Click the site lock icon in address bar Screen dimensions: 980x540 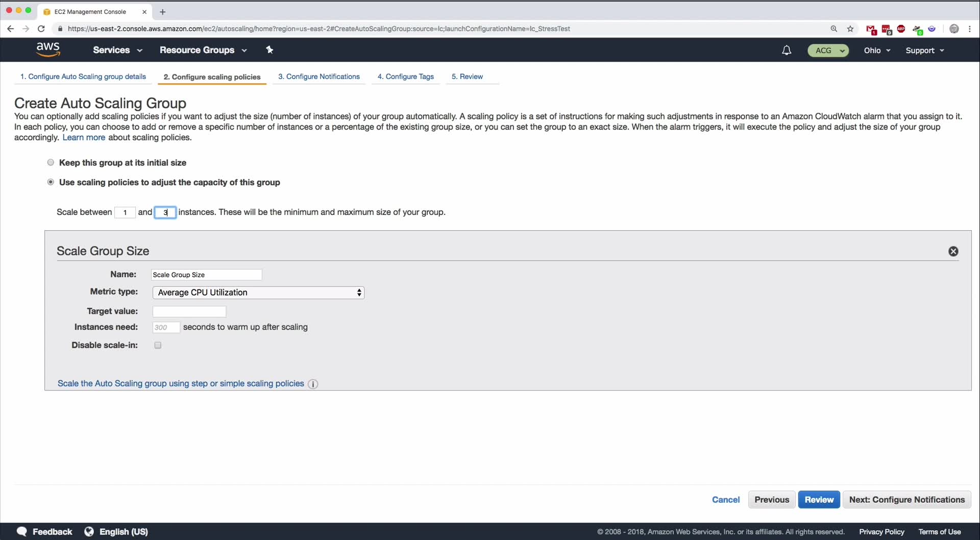tap(60, 29)
